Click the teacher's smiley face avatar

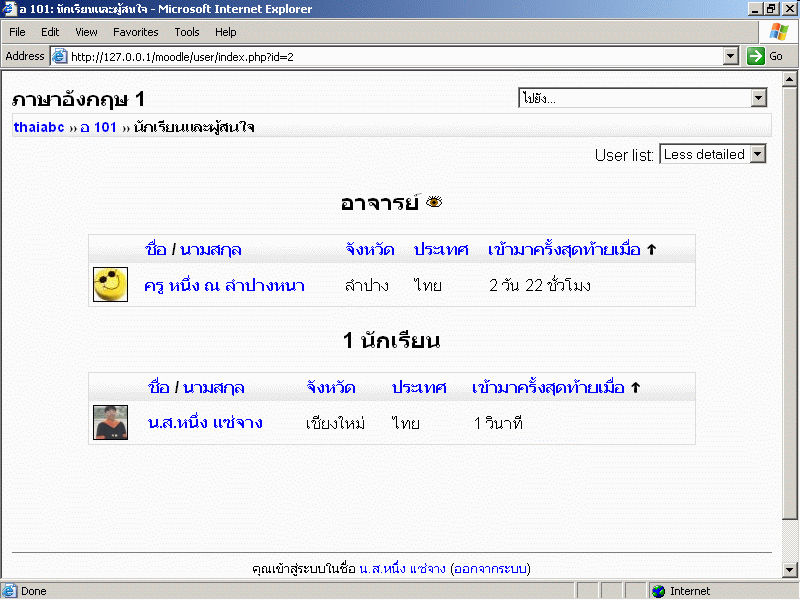(110, 285)
